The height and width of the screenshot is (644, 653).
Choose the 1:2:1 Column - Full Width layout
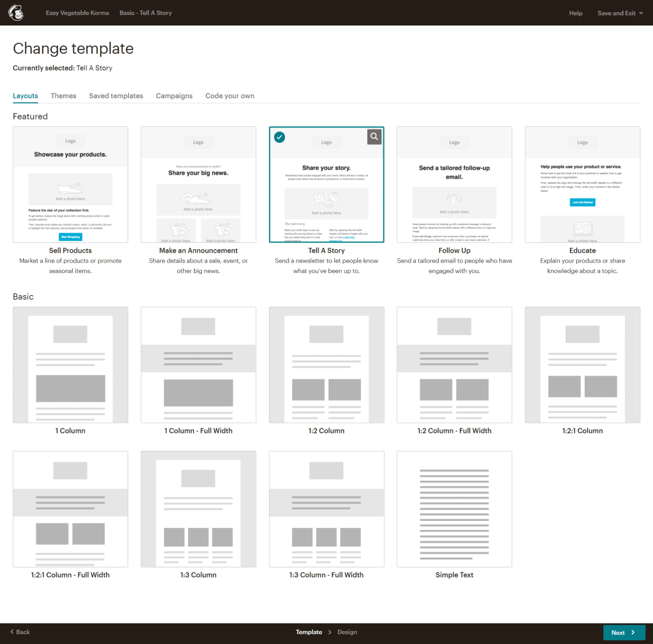(x=70, y=509)
